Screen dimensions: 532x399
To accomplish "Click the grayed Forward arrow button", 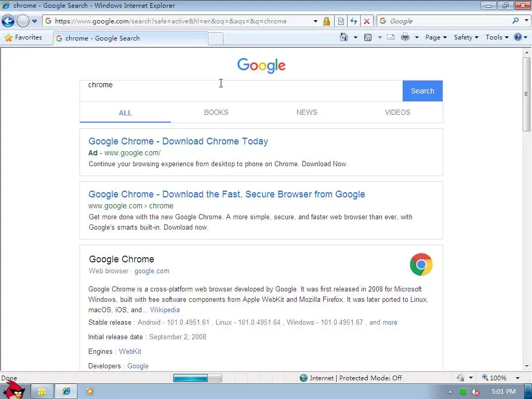I will point(23,21).
